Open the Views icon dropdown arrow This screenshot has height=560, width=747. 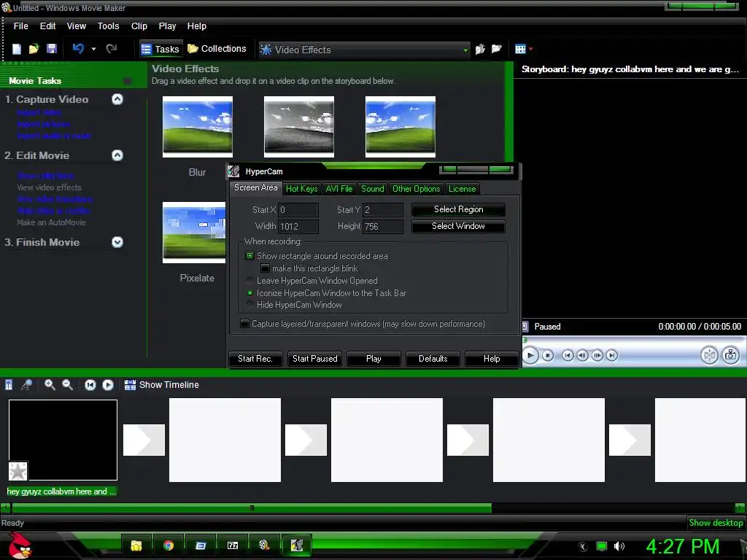pyautogui.click(x=531, y=49)
